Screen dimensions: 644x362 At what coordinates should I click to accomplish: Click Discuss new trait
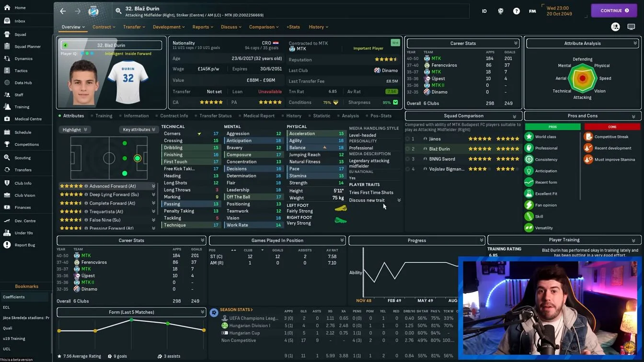pyautogui.click(x=367, y=200)
